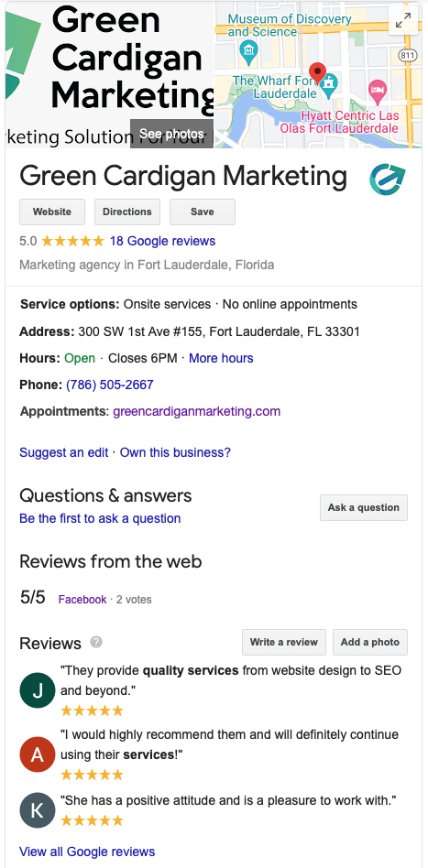Click the Green Cardigan Marketing logo icon beside the title
This screenshot has height=868, width=428.
[x=388, y=179]
